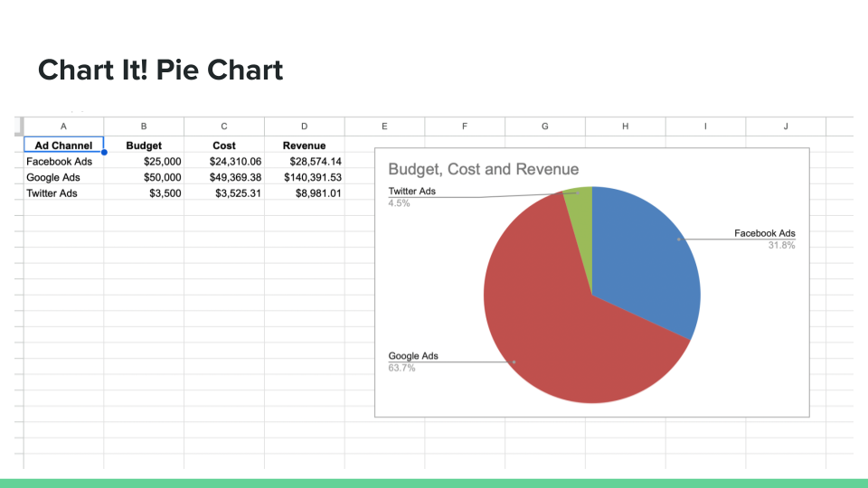Click the 63.7% chart percentage label
This screenshot has width=868, height=488.
click(x=401, y=368)
